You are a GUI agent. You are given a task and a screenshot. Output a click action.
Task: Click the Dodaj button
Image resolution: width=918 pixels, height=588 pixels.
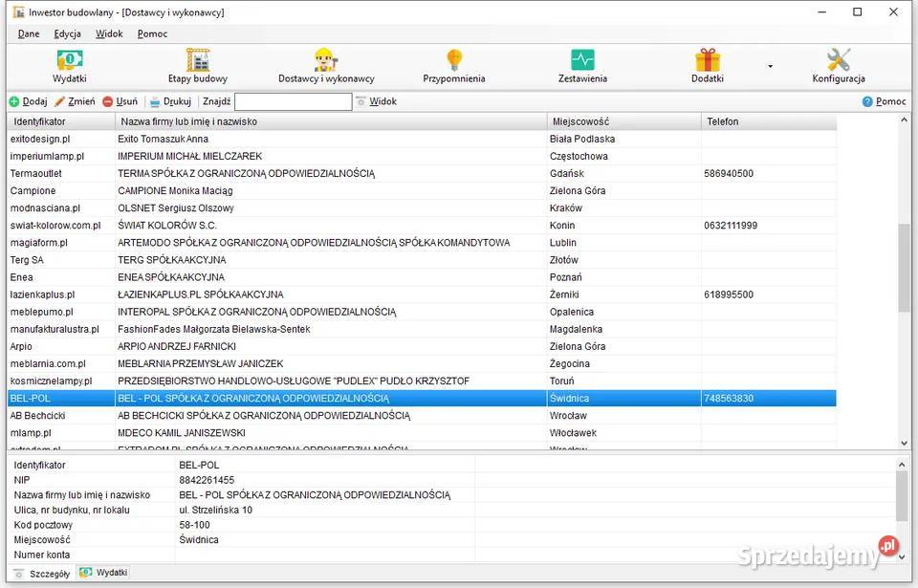click(28, 101)
